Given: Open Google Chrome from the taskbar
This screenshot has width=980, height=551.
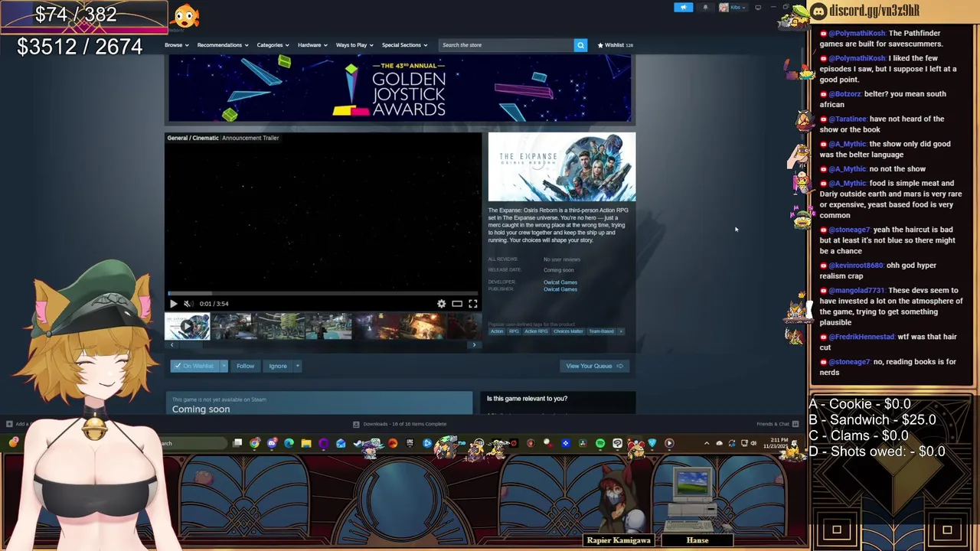Looking at the screenshot, I should [254, 443].
